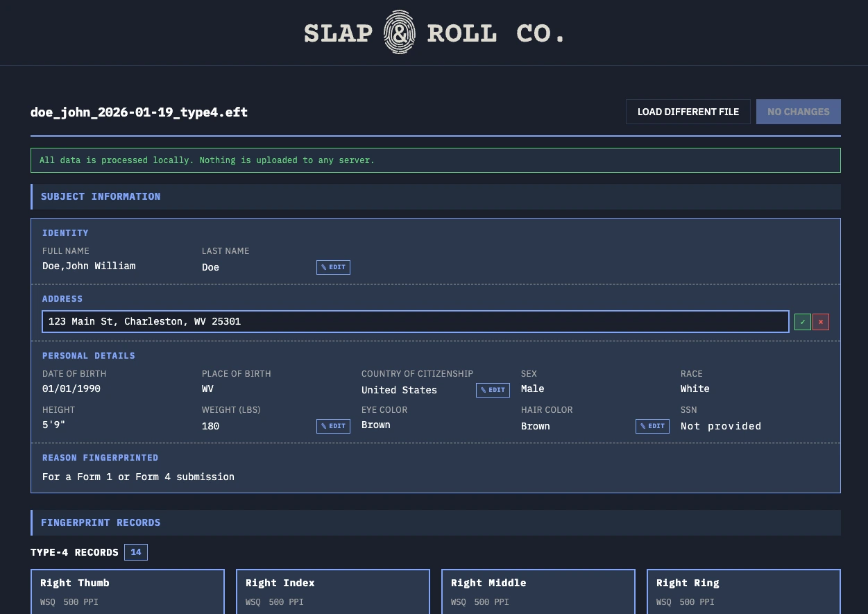Click the fingerprint logo in the header
This screenshot has width=868, height=614.
[x=399, y=32]
